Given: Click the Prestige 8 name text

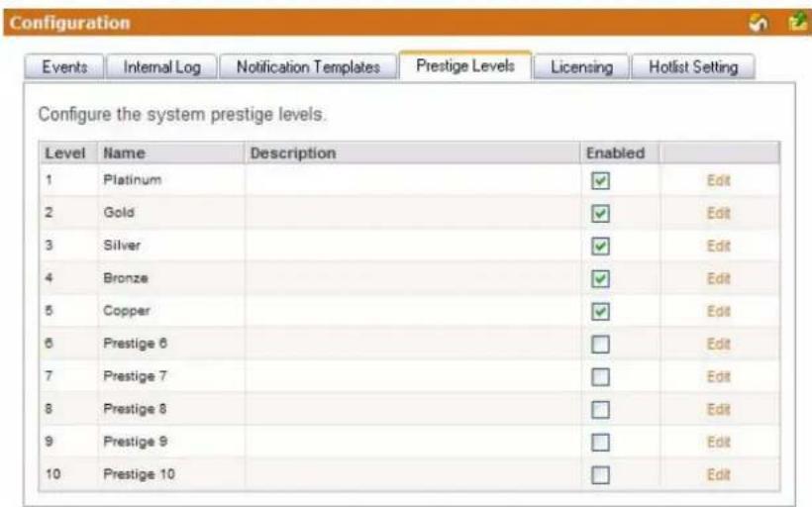Looking at the screenshot, I should (135, 409).
